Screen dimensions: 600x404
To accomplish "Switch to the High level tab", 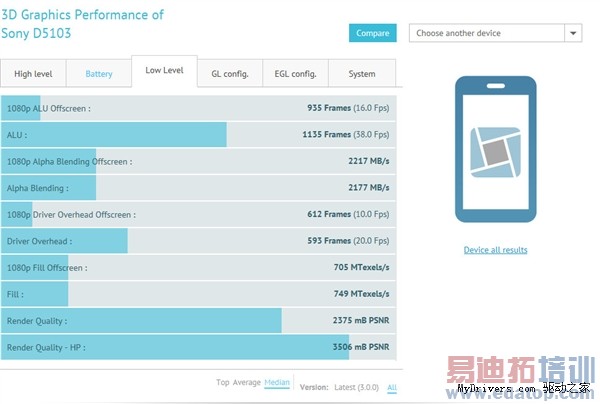I will [33, 73].
